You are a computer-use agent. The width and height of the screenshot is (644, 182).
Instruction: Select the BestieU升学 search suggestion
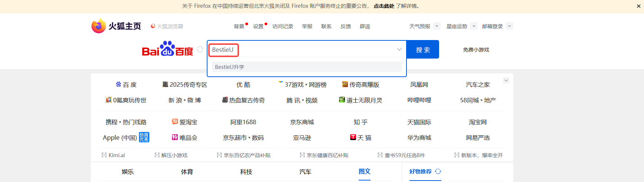(307, 67)
